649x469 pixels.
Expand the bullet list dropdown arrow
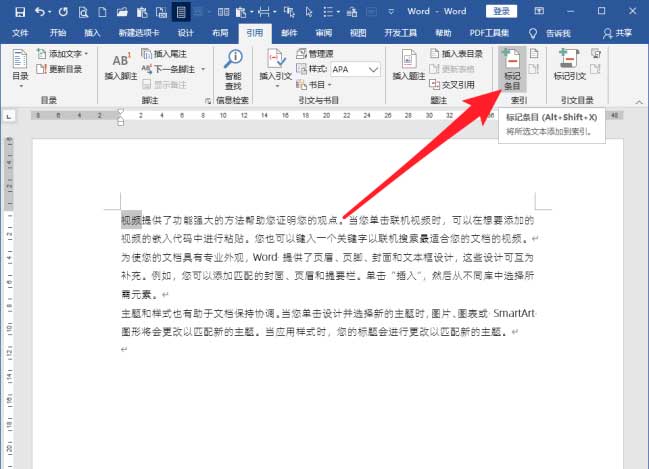pos(338,12)
